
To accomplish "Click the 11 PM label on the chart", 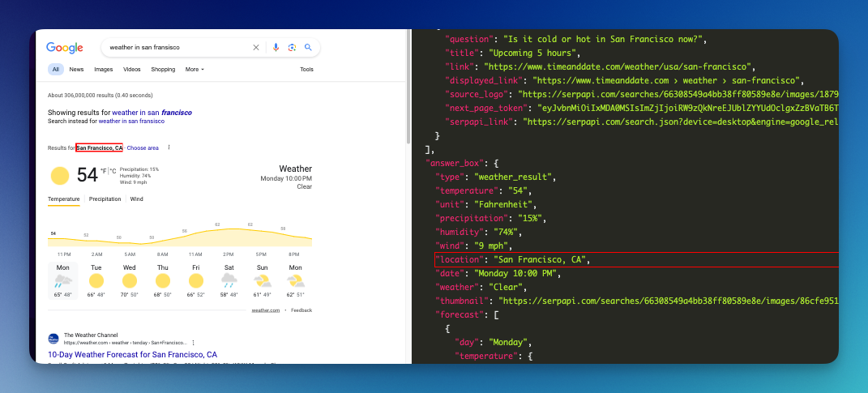I will (x=64, y=254).
